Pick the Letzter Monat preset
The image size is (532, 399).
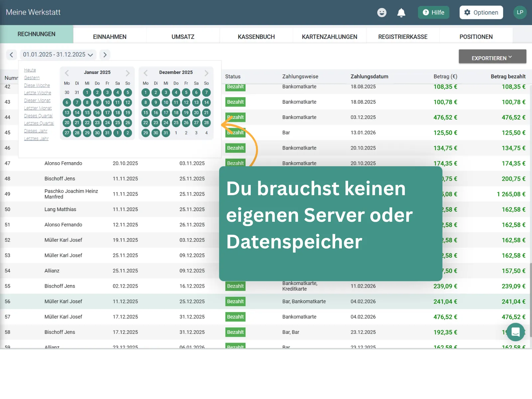pyautogui.click(x=38, y=108)
